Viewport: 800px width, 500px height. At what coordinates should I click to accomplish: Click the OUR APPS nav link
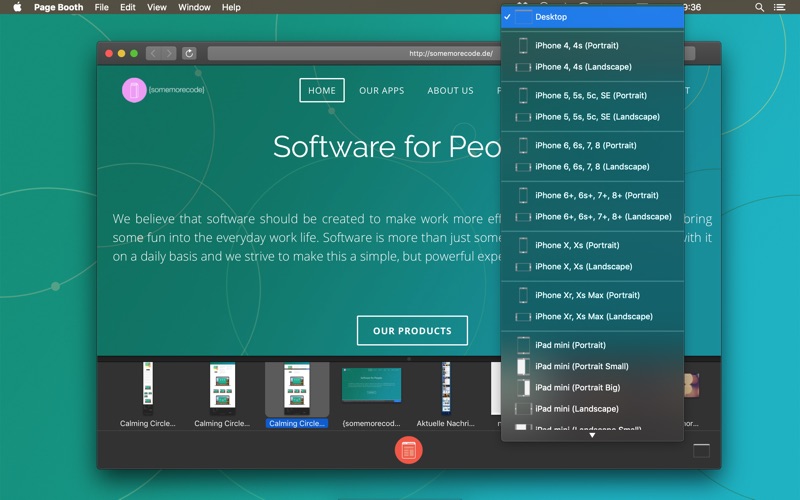click(382, 90)
